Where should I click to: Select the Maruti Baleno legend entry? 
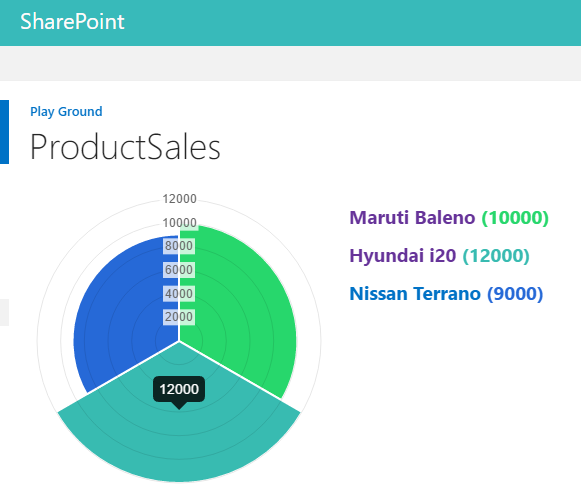coord(449,217)
